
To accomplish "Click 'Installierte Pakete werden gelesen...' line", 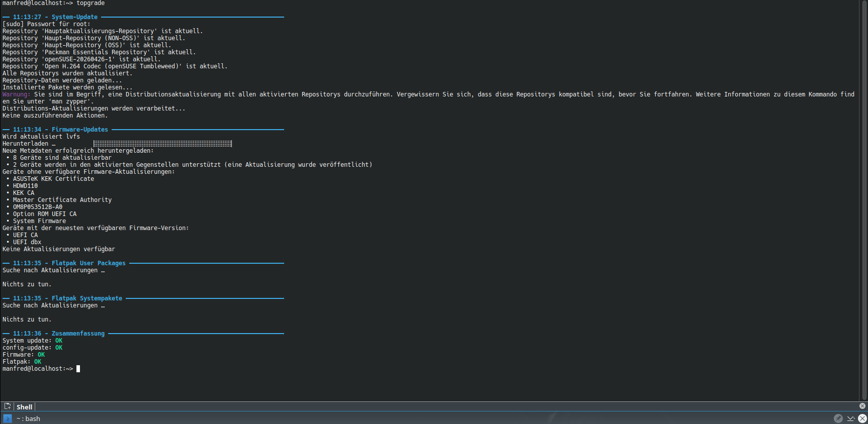I will pos(67,87).
